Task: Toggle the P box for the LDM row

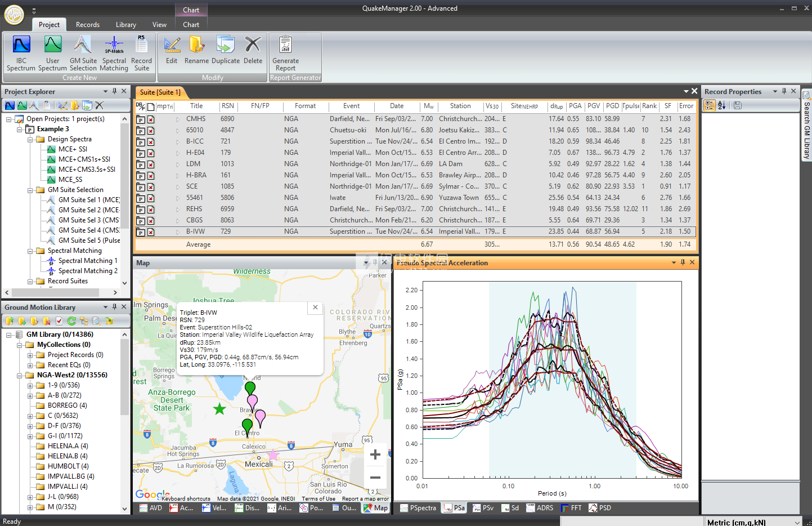Action: 141,164
